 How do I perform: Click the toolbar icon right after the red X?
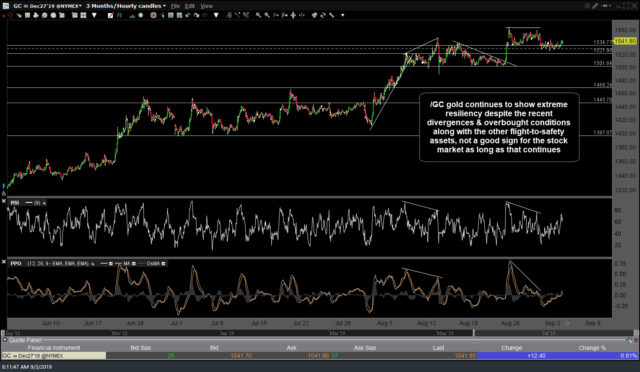[10, 15]
